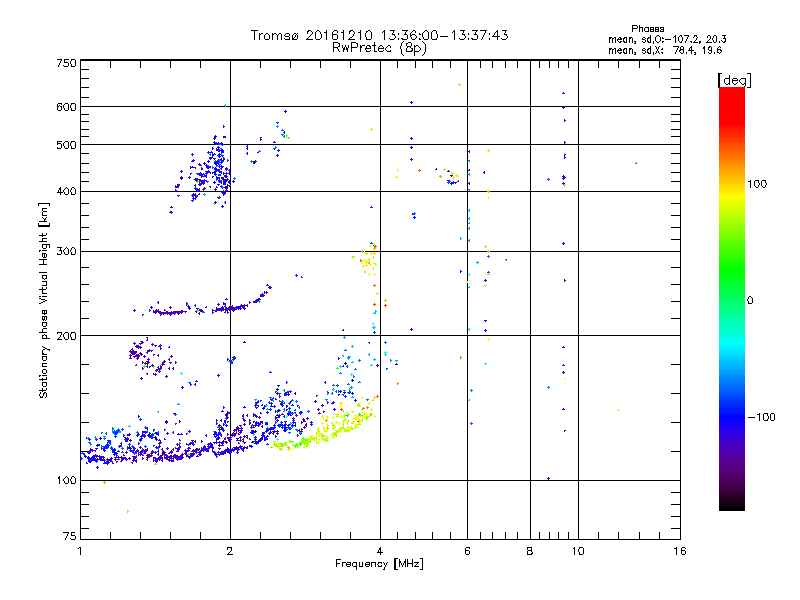This screenshot has width=800, height=600.
Task: Click the '[deg]' colorbar label
Action: 734,80
